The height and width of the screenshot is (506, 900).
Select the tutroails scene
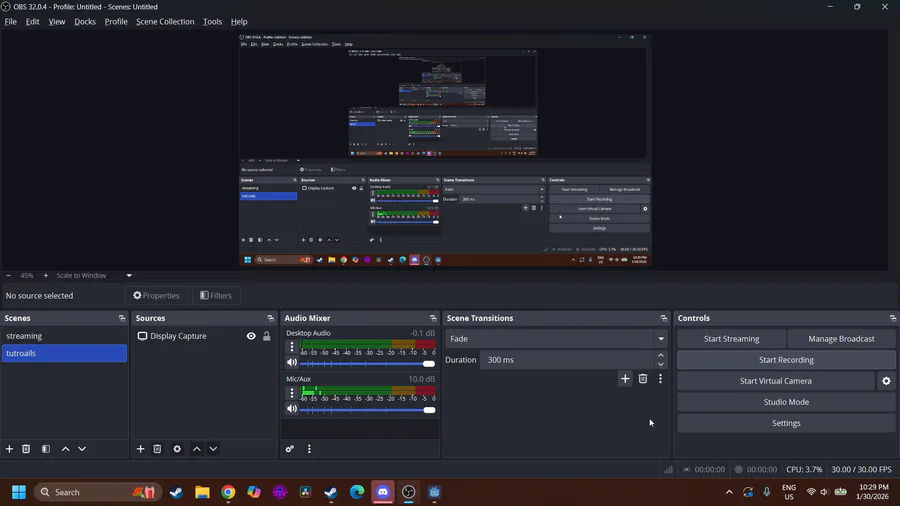pyautogui.click(x=64, y=353)
